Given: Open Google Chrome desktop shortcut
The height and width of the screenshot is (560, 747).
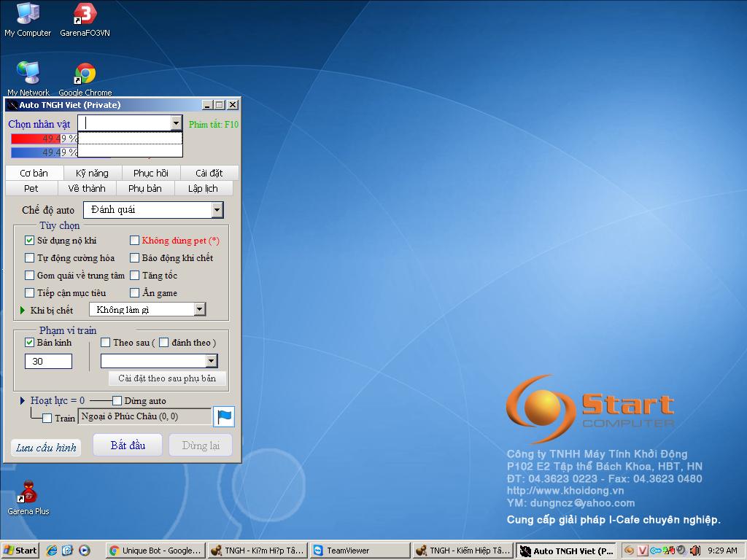Looking at the screenshot, I should [x=85, y=74].
